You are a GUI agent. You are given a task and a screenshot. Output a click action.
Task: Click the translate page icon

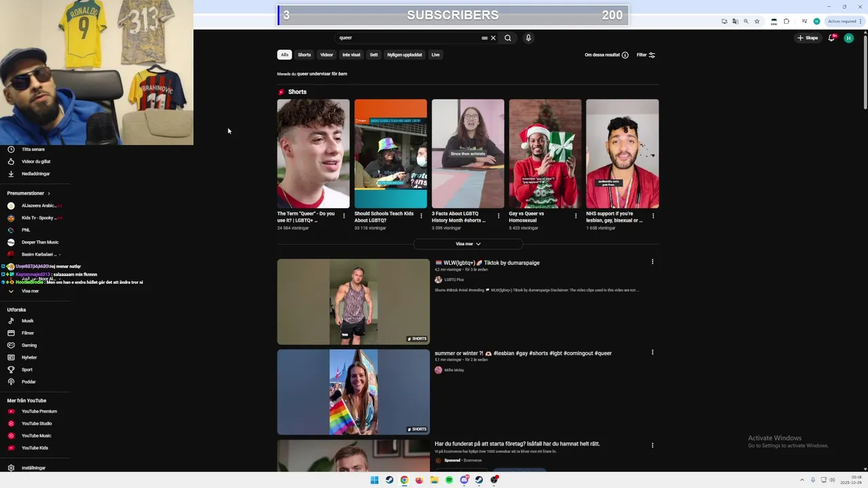click(x=735, y=21)
